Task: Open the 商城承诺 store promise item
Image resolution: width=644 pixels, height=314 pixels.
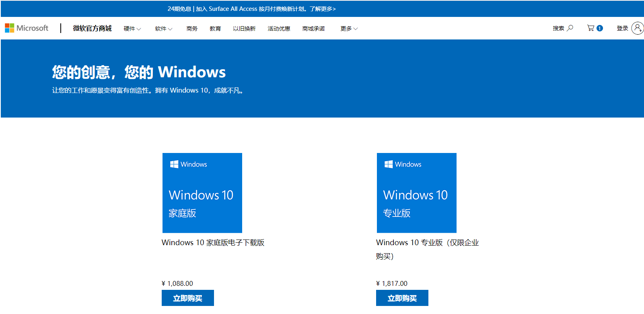Action: pos(313,29)
